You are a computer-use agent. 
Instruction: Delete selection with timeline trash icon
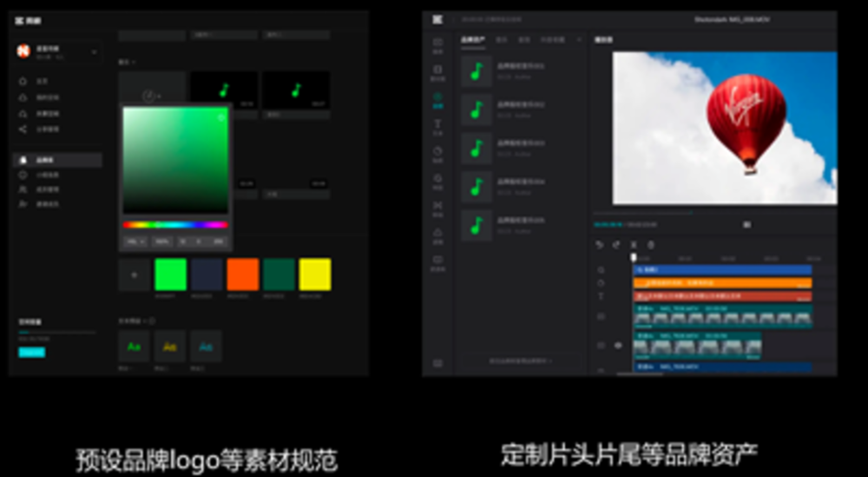point(651,245)
